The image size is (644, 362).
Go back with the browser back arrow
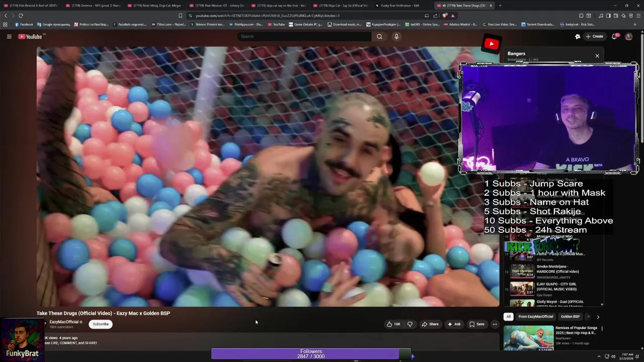pyautogui.click(x=6, y=16)
